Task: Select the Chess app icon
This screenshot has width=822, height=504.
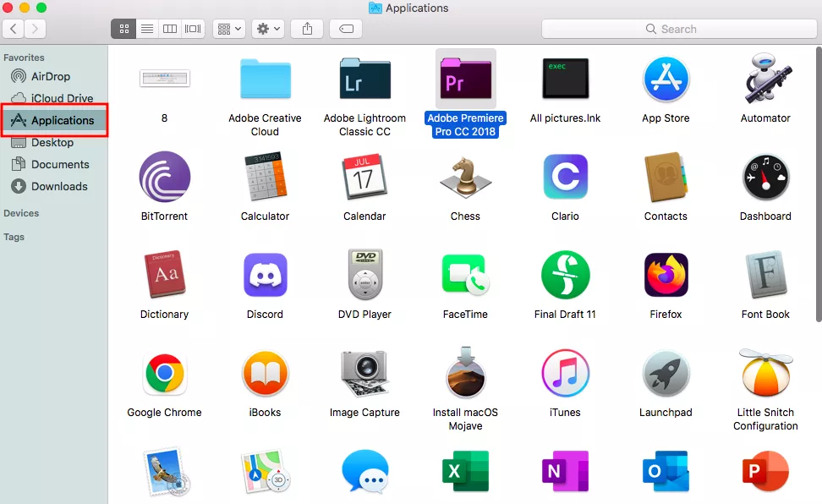Action: click(x=465, y=178)
